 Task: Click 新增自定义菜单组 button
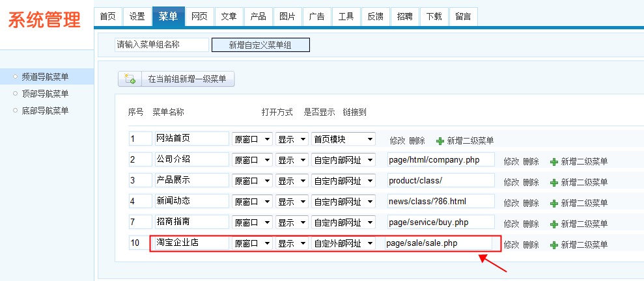(260, 45)
